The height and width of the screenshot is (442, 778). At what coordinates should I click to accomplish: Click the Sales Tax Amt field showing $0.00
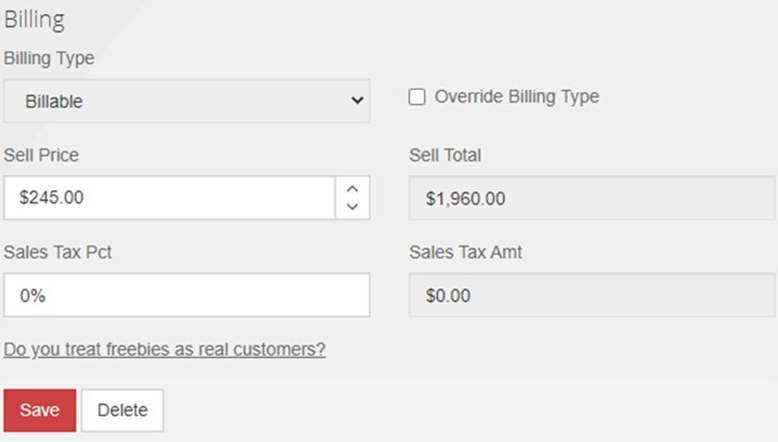592,295
